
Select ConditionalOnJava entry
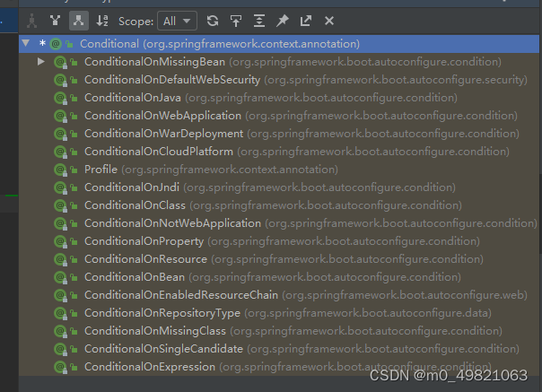[x=279, y=98]
